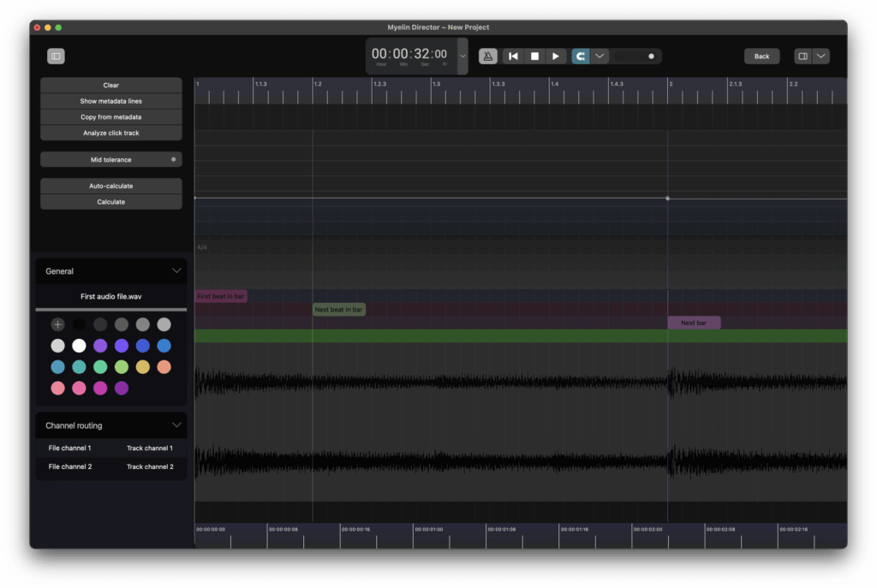Open the snap options dropdown arrow
This screenshot has width=877, height=588.
pos(600,56)
